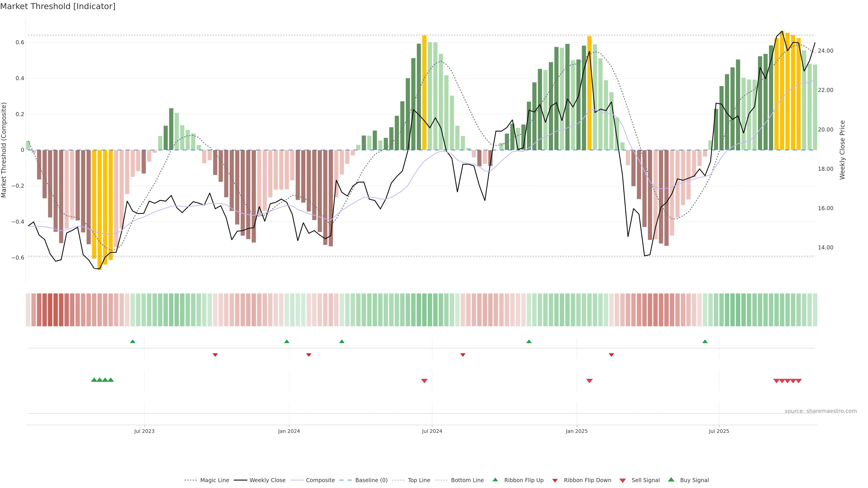868x488 pixels.
Task: Click the last red ribbon flip-down marker
Action: coord(611,355)
